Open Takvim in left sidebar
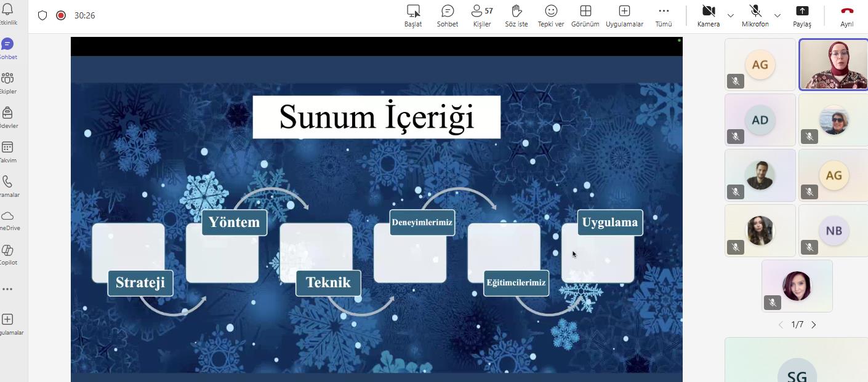Viewport: 868px width, 382px height. [x=8, y=151]
